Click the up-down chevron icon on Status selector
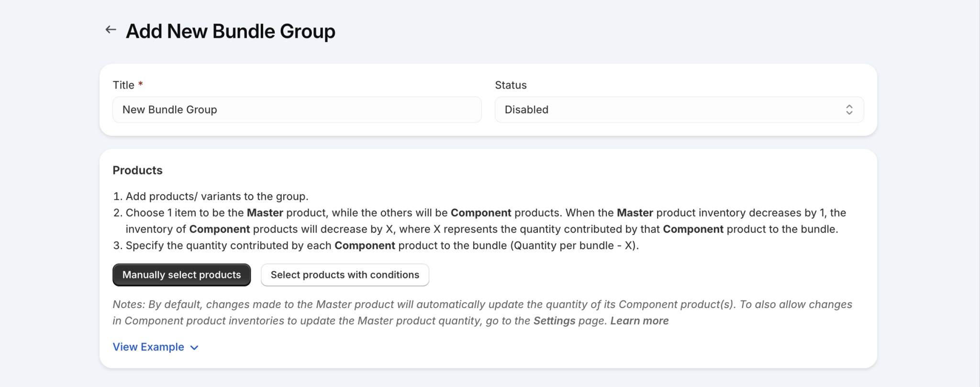980x387 pixels. point(849,110)
